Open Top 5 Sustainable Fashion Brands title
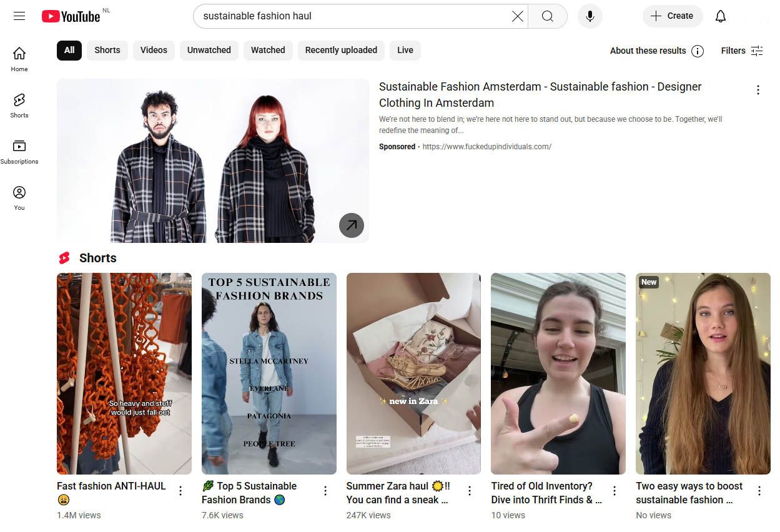 [x=249, y=493]
